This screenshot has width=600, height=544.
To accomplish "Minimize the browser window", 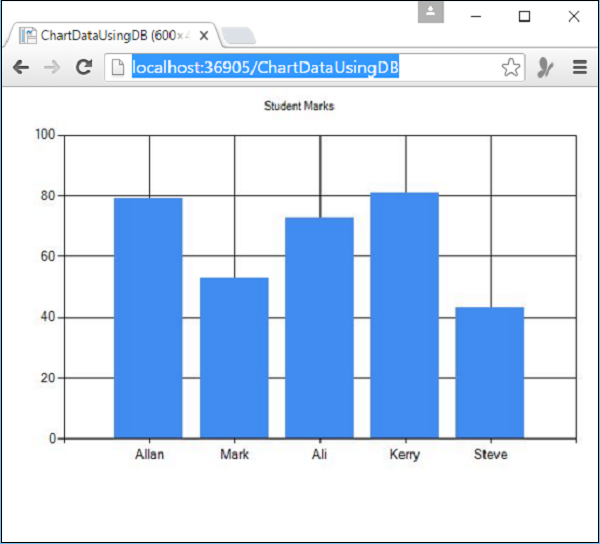I will pos(476,16).
